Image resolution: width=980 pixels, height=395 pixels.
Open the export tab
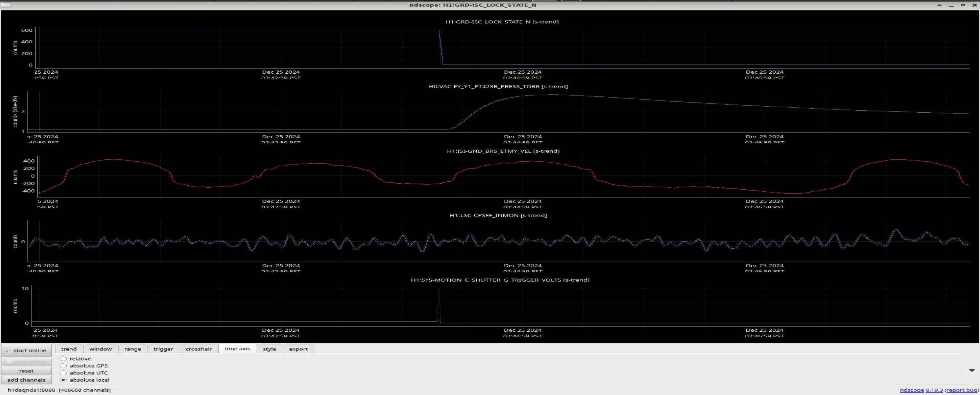(298, 349)
